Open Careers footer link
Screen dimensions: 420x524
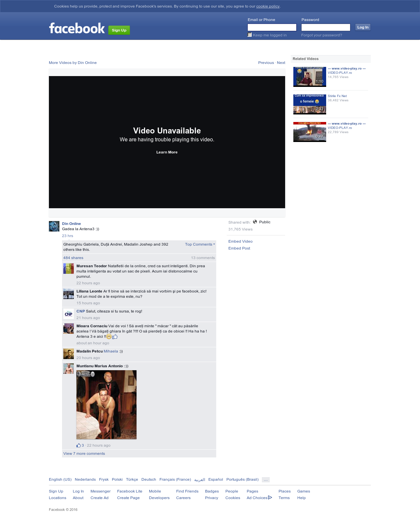183,498
